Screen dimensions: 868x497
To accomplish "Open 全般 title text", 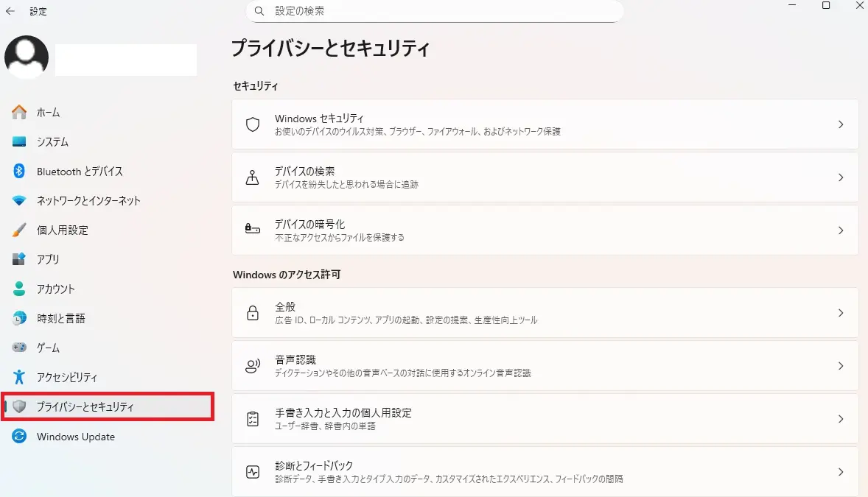I will (285, 306).
